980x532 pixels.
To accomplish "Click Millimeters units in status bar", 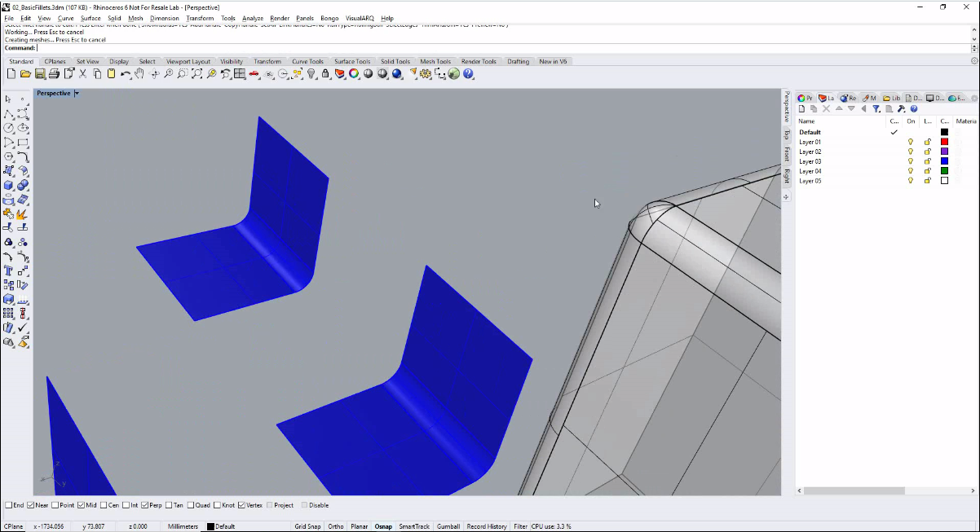I will [x=183, y=527].
